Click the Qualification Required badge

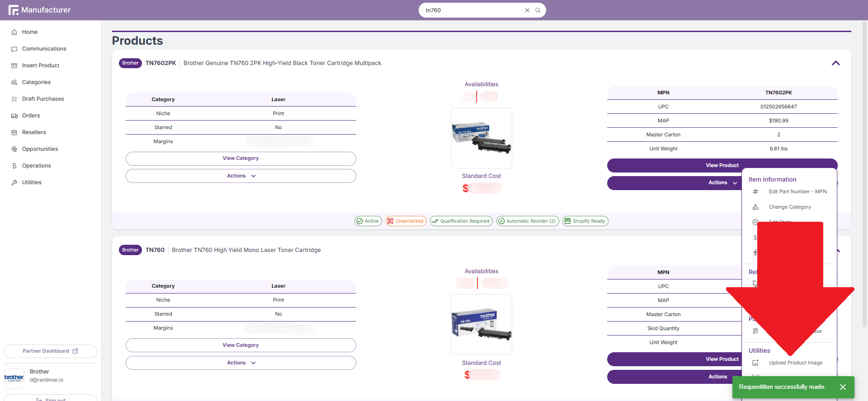pos(461,221)
